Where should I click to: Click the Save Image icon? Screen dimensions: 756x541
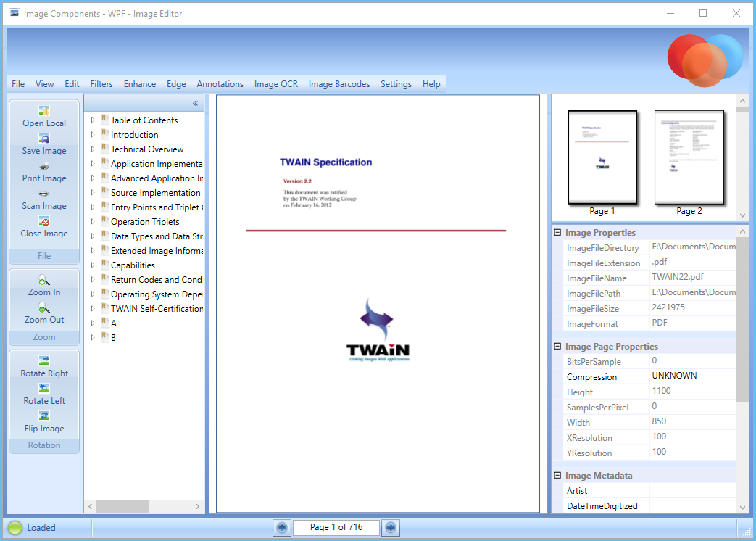click(x=44, y=139)
